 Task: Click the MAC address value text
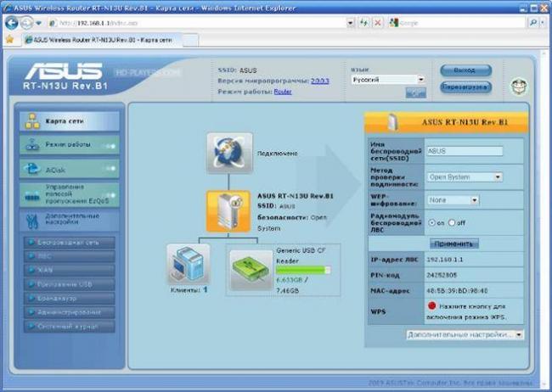click(x=457, y=291)
